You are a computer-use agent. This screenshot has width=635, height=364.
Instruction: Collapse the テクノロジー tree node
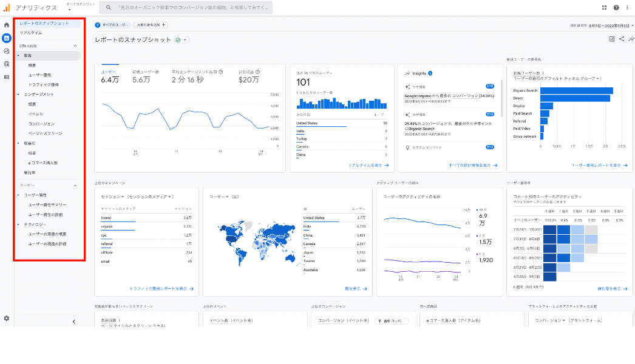18,224
